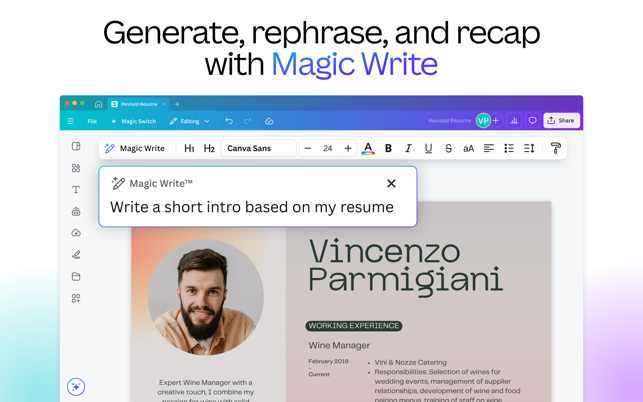Apply Heading 1 style
The width and height of the screenshot is (643, 402).
[x=189, y=148]
